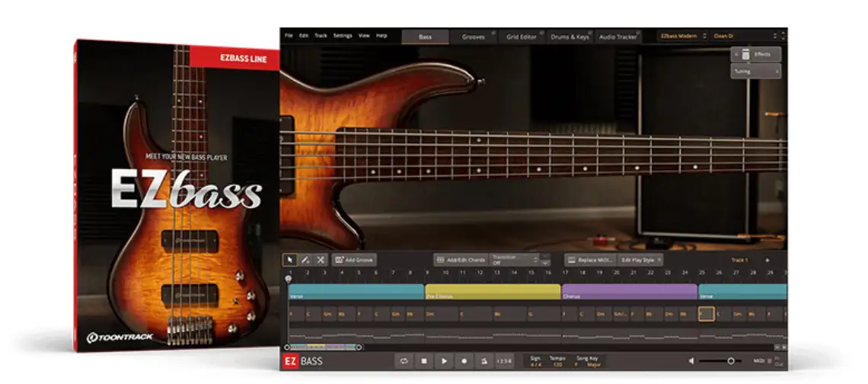Expand the Effects panel

tap(756, 54)
